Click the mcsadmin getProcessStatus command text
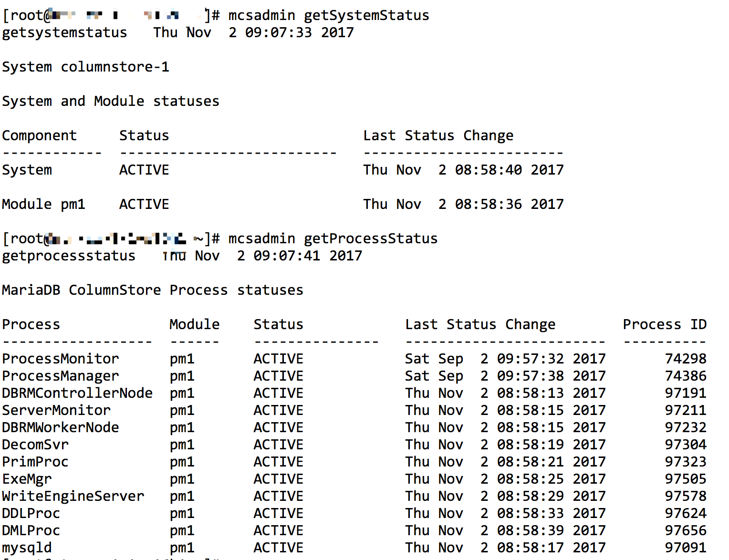This screenshot has height=560, width=729. (x=333, y=239)
